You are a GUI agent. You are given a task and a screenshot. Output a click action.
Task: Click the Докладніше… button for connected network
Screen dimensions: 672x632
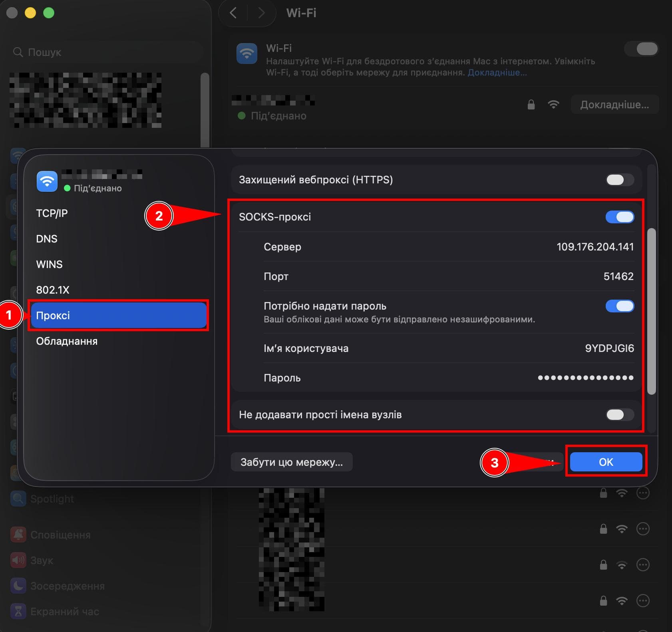click(614, 105)
